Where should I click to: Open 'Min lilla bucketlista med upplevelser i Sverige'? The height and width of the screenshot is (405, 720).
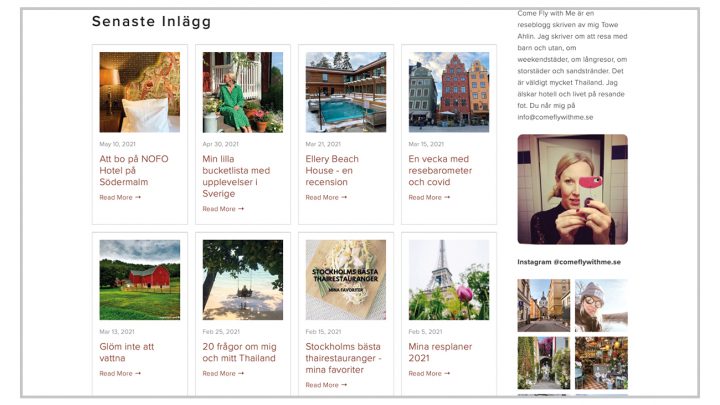click(x=236, y=176)
